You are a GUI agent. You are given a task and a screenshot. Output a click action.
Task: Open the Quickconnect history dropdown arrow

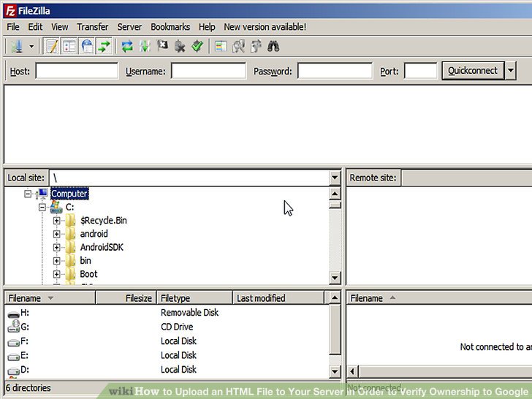click(511, 71)
